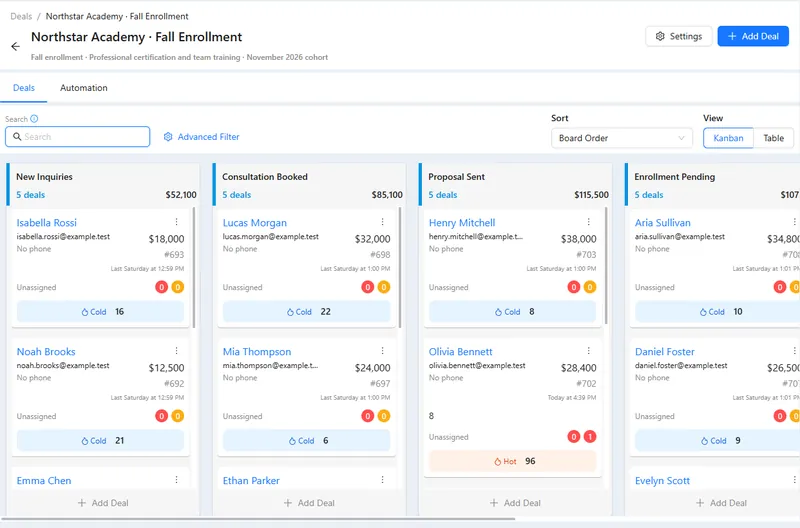800x528 pixels.
Task: Click the Cold 21 score bar on Noah Brooks
Action: coord(100,441)
